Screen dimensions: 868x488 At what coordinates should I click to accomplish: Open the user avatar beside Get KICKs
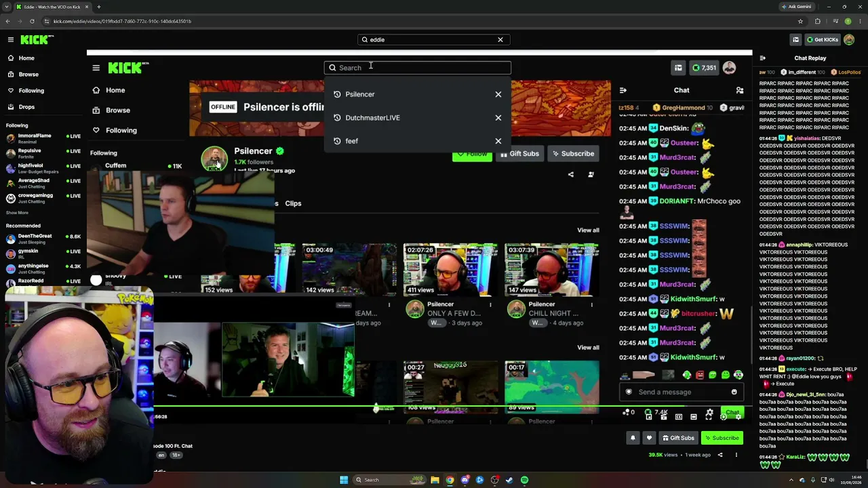[x=849, y=40]
